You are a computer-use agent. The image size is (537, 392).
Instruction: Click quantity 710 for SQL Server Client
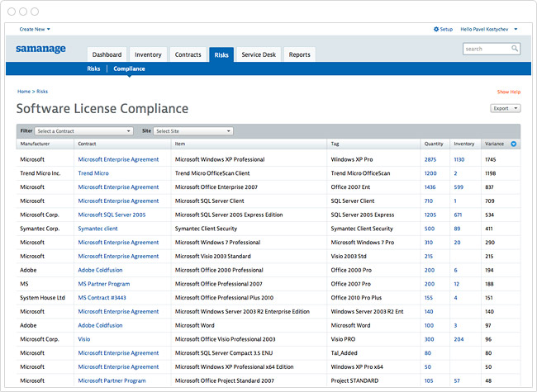(x=429, y=201)
